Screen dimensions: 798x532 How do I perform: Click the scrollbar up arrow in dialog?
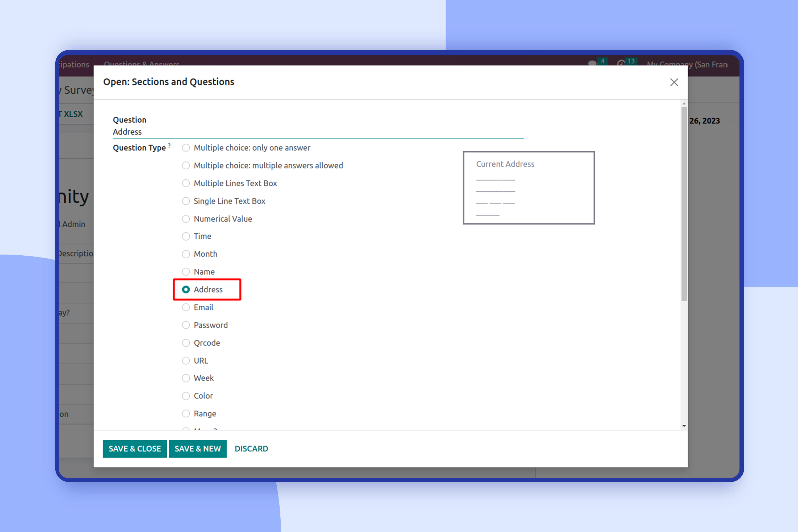click(x=684, y=103)
